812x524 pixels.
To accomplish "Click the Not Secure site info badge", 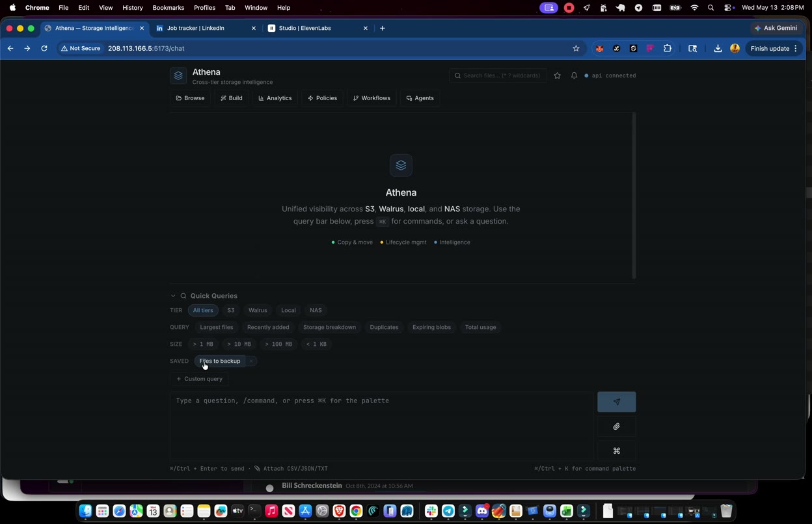I will click(81, 49).
